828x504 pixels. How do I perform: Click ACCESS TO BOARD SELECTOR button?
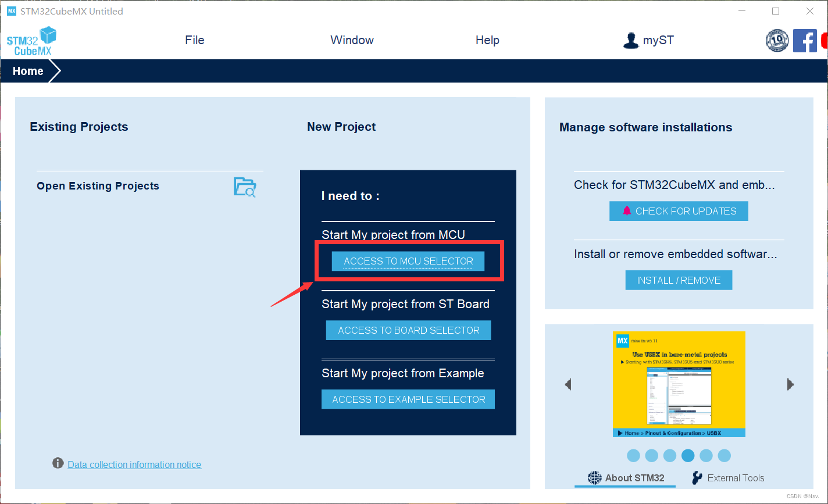click(x=408, y=330)
